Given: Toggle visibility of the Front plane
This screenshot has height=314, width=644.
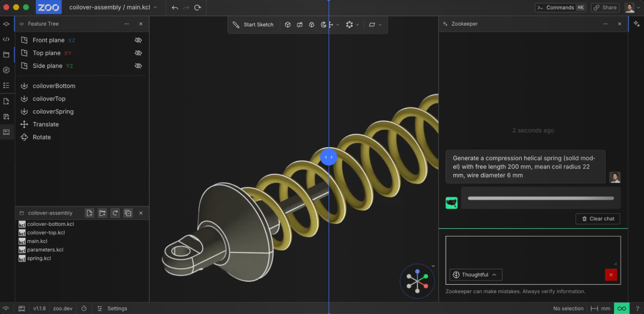Looking at the screenshot, I should [x=138, y=41].
